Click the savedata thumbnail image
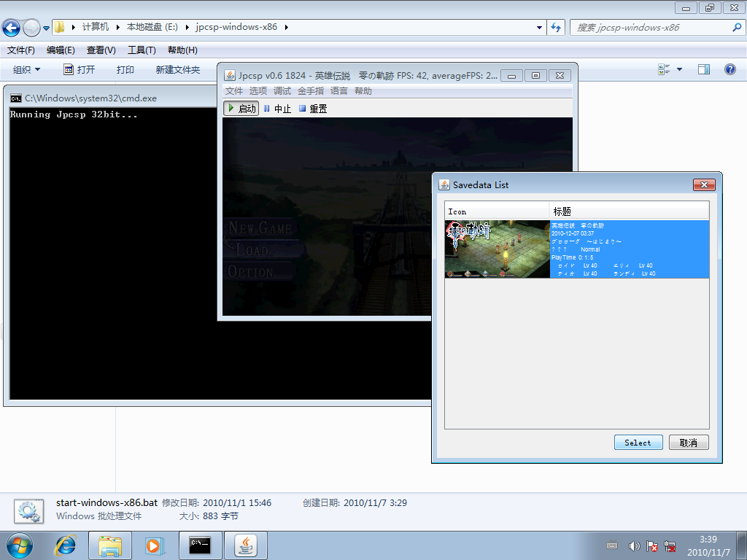This screenshot has height=560, width=747. 498,249
